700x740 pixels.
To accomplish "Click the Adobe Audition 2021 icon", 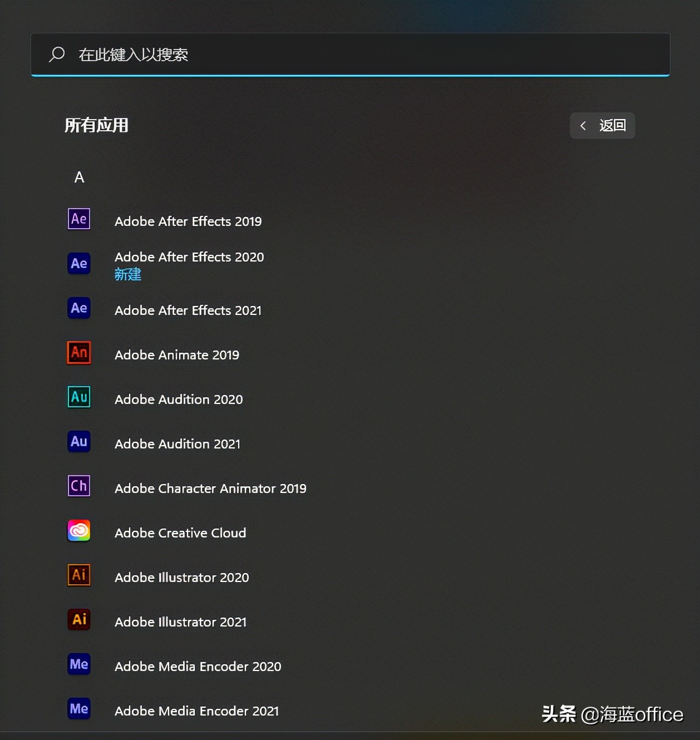I will (x=79, y=441).
